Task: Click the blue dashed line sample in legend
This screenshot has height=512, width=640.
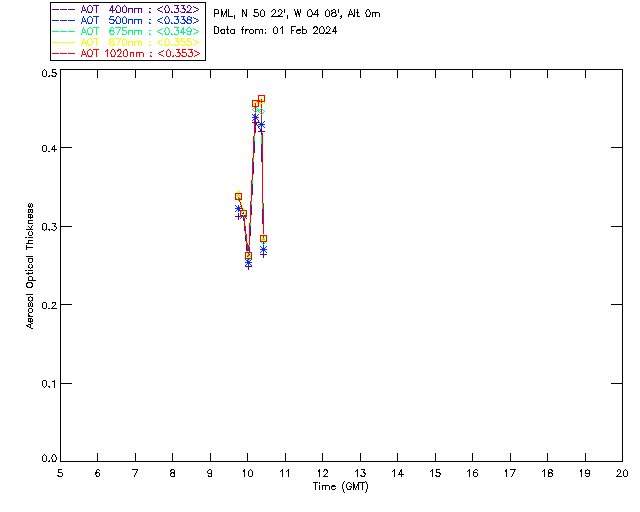Action: 64,20
